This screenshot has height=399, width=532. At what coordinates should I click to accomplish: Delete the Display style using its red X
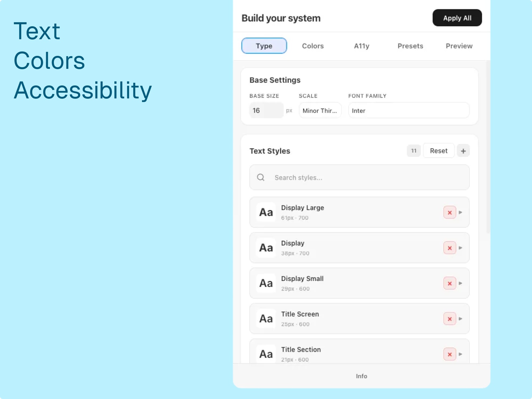click(x=450, y=248)
